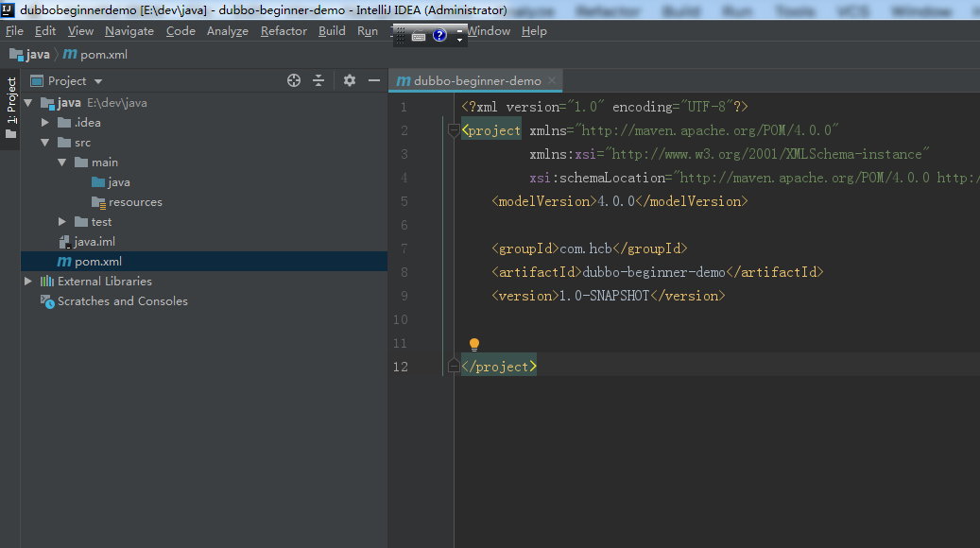The image size is (980, 548).
Task: Click the Maven m icon next to pom.xml breadcrumb
Action: [x=70, y=55]
